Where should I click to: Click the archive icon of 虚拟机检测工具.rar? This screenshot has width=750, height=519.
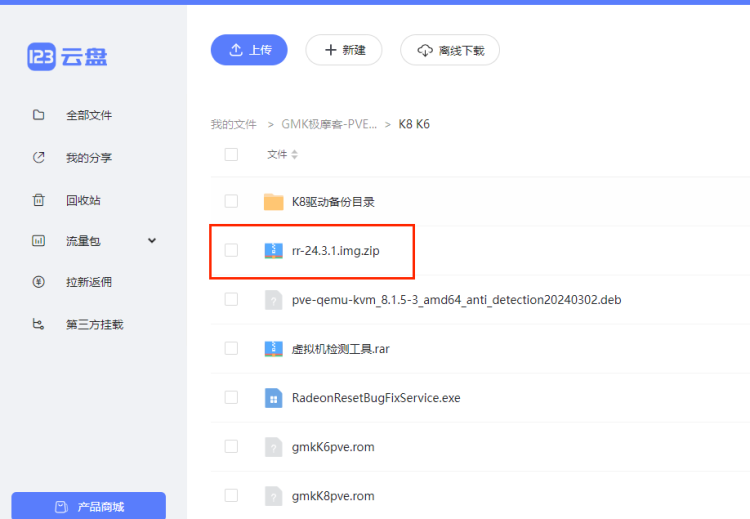click(x=274, y=349)
